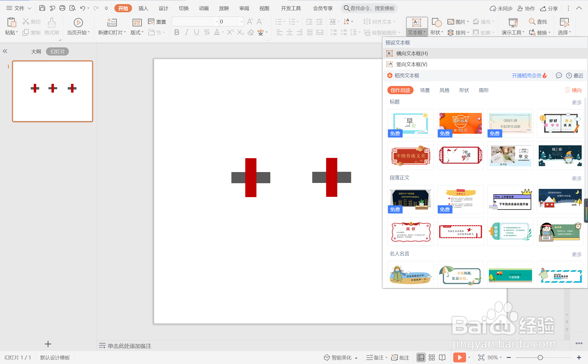The width and height of the screenshot is (588, 364).
Task: Add new slide with plus icon
Action: [x=48, y=344]
